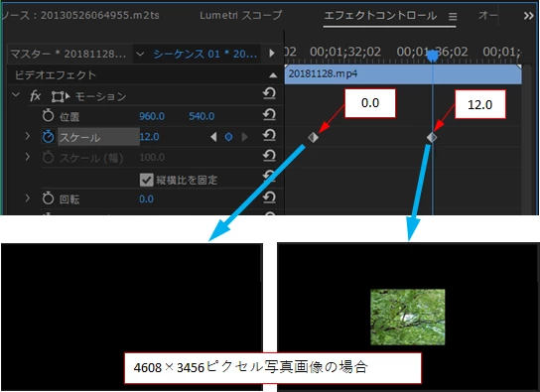Open the master clip dropdown
The width and height of the screenshot is (540, 392).
pyautogui.click(x=140, y=54)
